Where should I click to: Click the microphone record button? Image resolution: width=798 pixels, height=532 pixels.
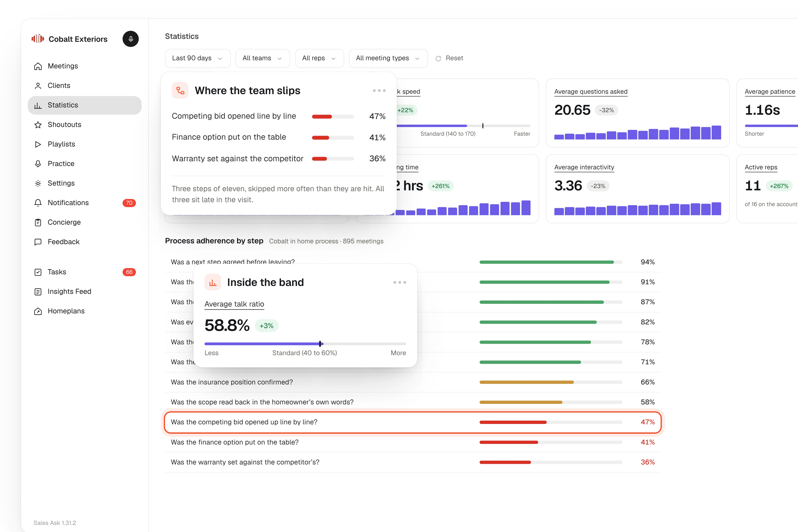[131, 39]
